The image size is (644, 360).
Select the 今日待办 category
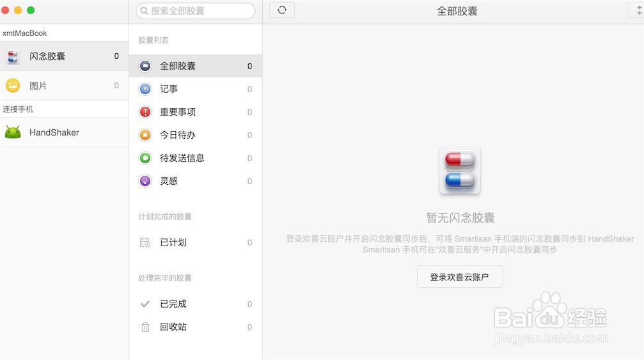tap(196, 135)
